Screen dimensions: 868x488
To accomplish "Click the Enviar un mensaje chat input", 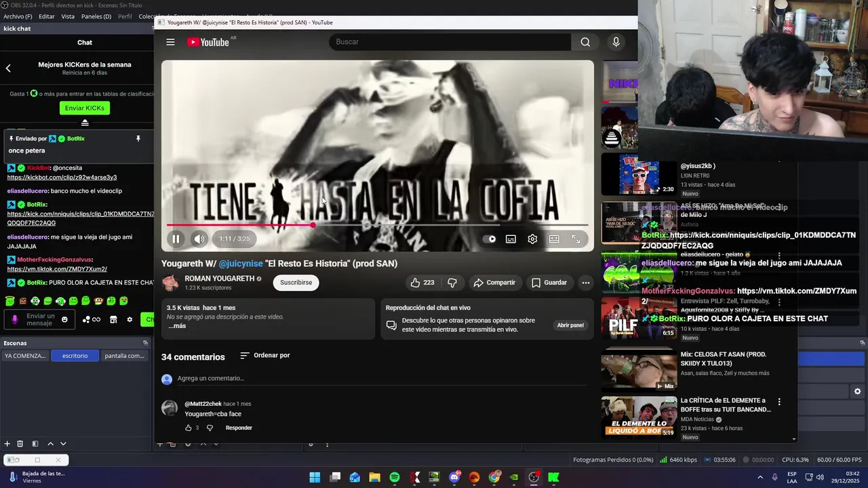I will [x=41, y=319].
